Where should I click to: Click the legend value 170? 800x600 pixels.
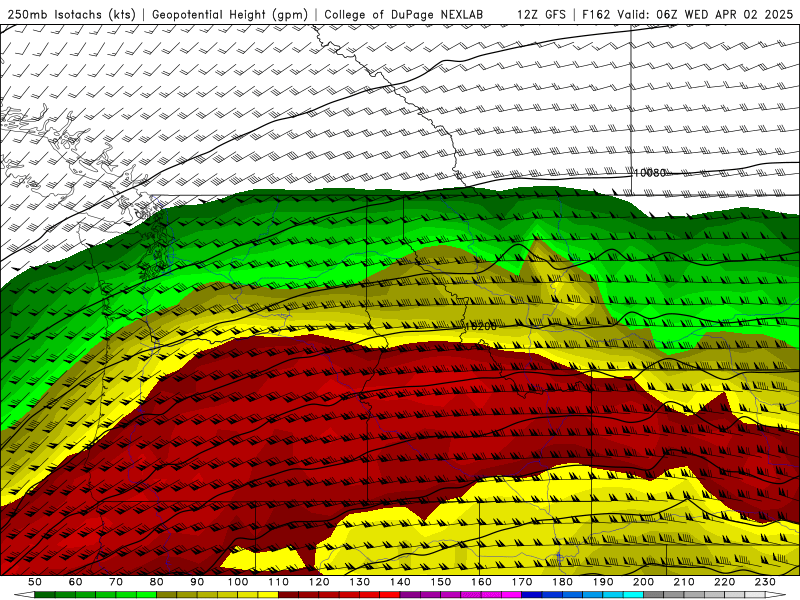point(522,582)
